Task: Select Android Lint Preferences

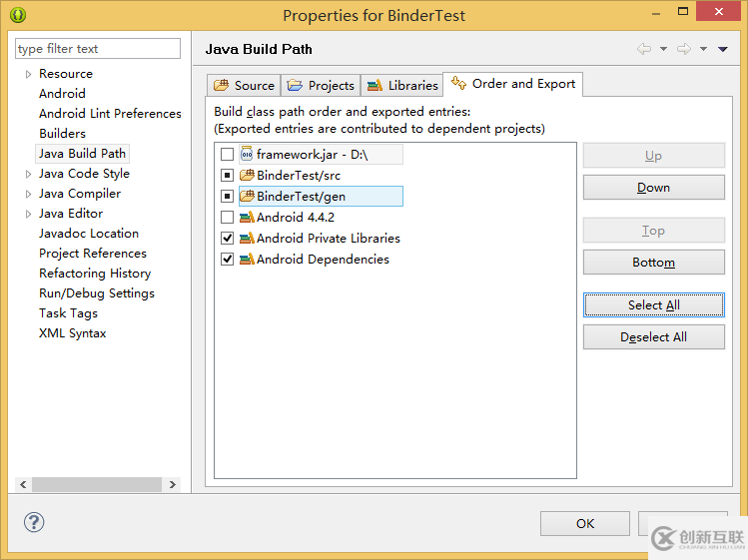Action: click(110, 114)
